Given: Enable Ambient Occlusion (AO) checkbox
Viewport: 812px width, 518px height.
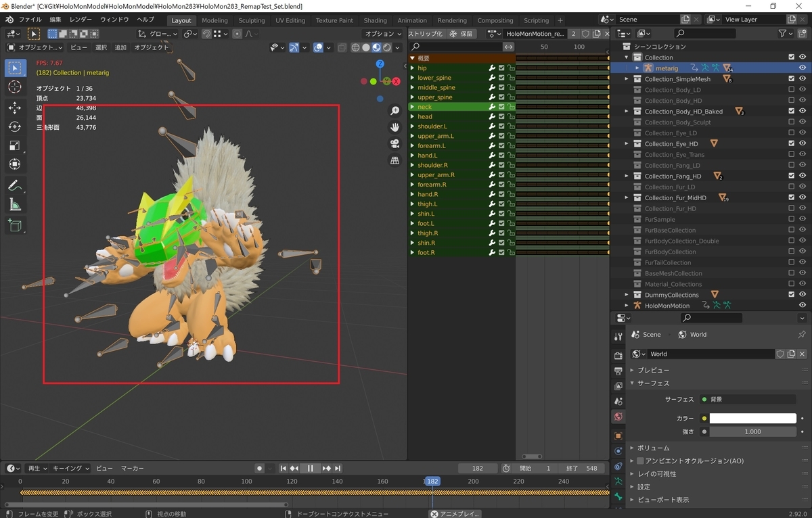Looking at the screenshot, I should click(640, 461).
